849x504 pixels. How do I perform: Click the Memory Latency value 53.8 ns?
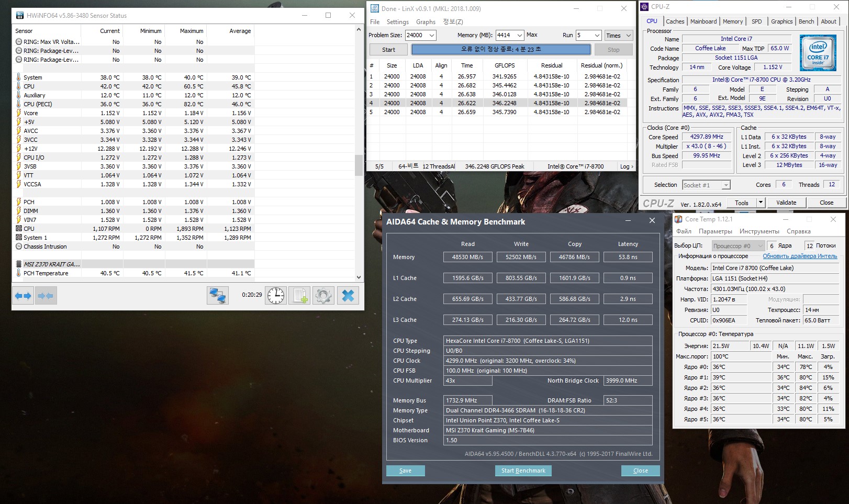pyautogui.click(x=628, y=257)
